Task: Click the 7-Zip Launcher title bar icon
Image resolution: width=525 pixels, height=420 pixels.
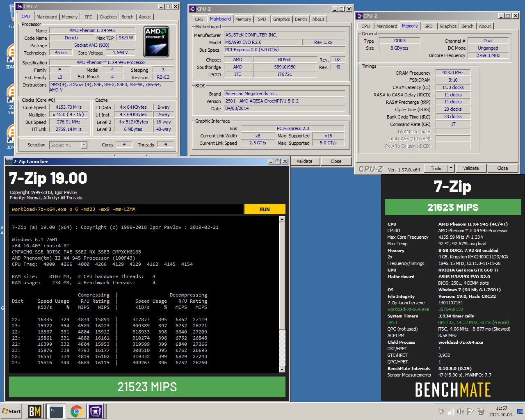Action: click(9, 162)
